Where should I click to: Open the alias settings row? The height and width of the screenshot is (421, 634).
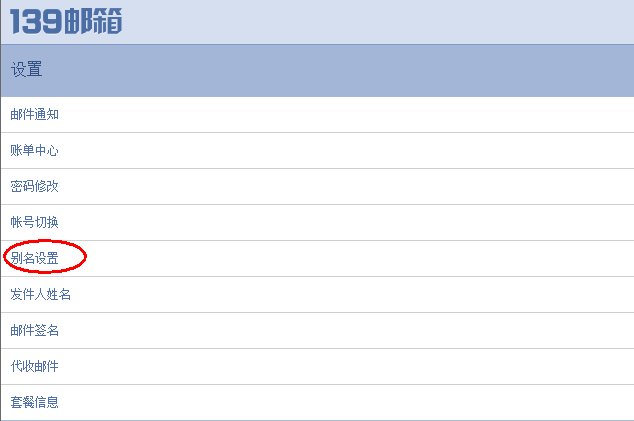click(316, 258)
